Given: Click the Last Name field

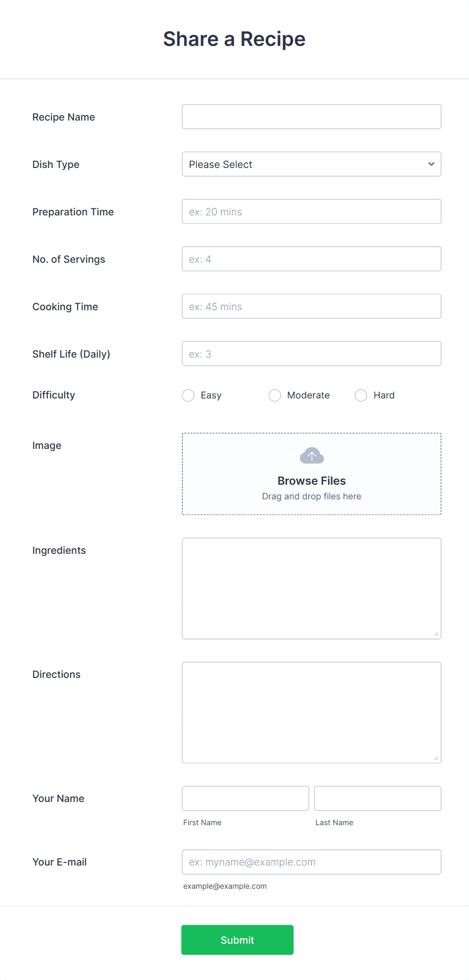Looking at the screenshot, I should tap(377, 798).
